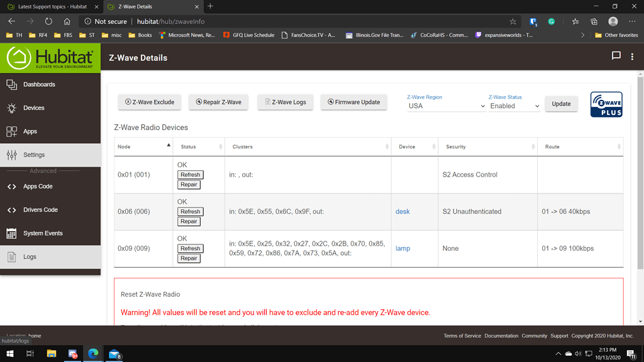The width and height of the screenshot is (644, 362).
Task: Sort table by Device column
Action: tap(415, 146)
